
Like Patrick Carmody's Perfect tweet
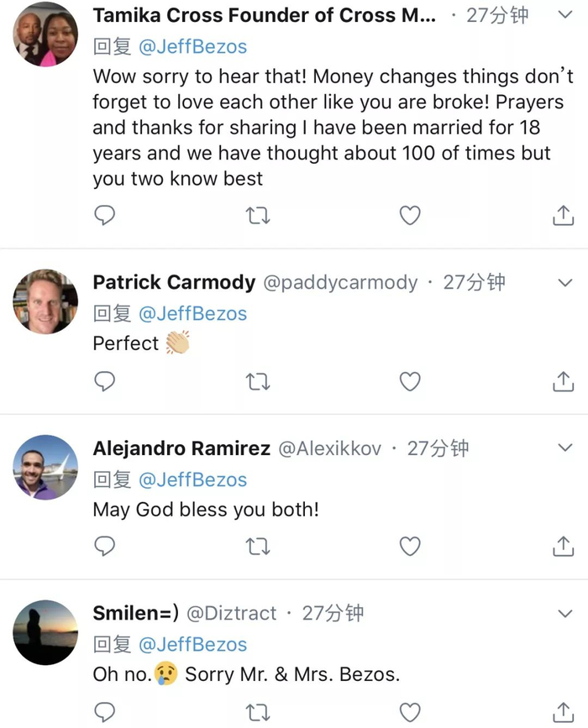coord(409,382)
